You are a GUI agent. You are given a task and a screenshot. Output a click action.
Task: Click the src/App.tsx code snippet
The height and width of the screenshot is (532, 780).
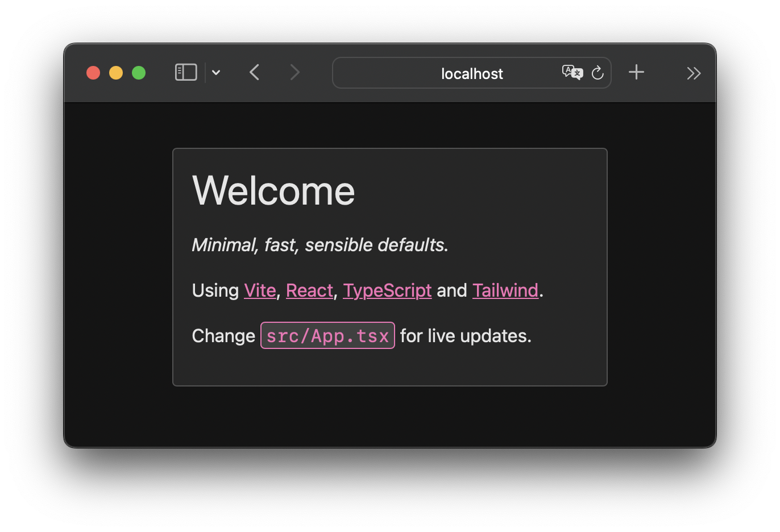327,335
